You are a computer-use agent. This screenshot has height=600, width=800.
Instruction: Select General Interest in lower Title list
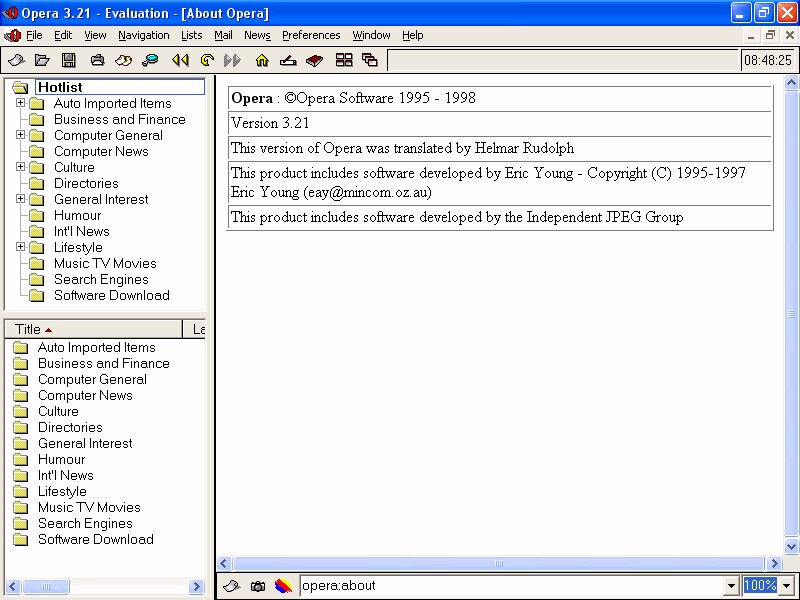[85, 443]
